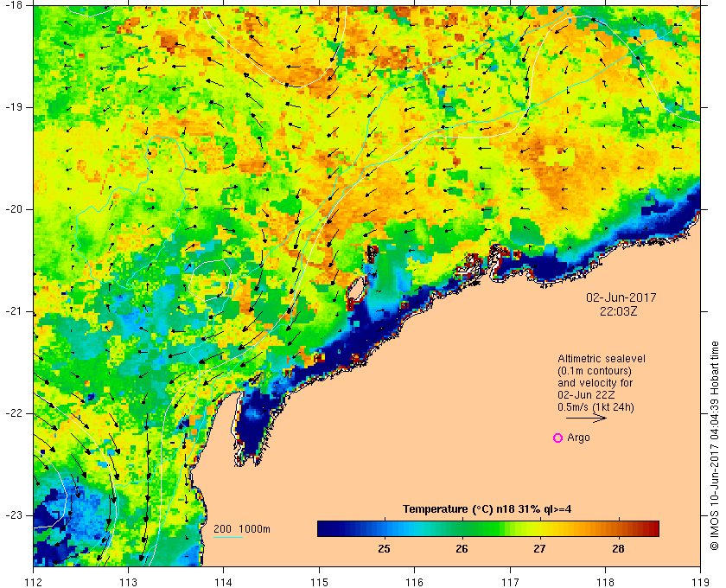Click the date text '02-Jun-2017'
The image size is (726, 588).
pyautogui.click(x=621, y=297)
